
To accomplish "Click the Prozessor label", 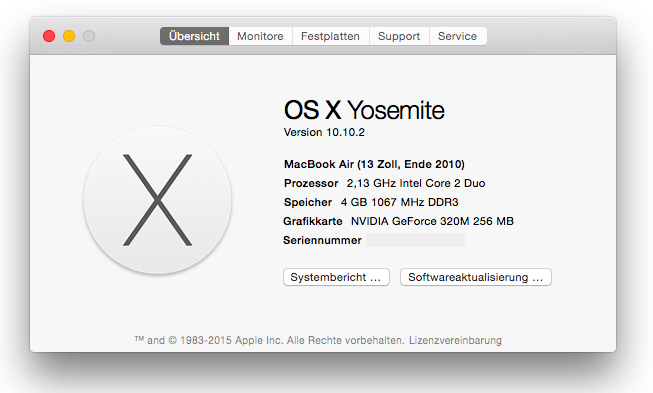I will pyautogui.click(x=311, y=184).
